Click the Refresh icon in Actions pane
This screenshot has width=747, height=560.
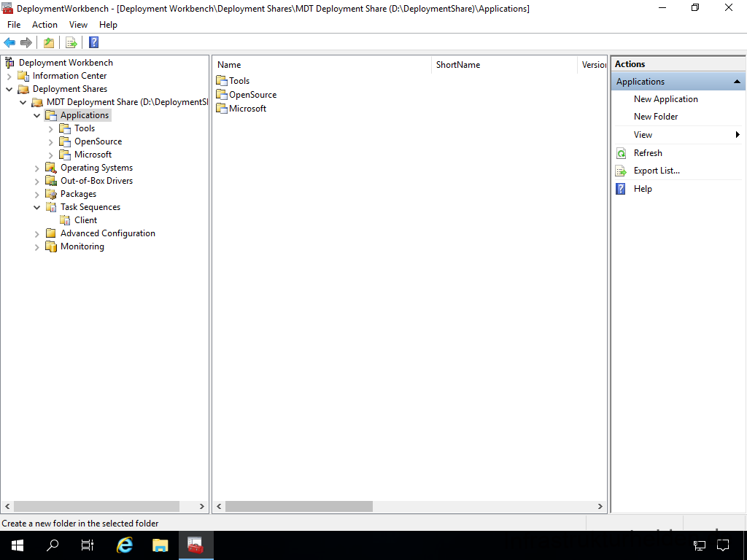pos(622,153)
